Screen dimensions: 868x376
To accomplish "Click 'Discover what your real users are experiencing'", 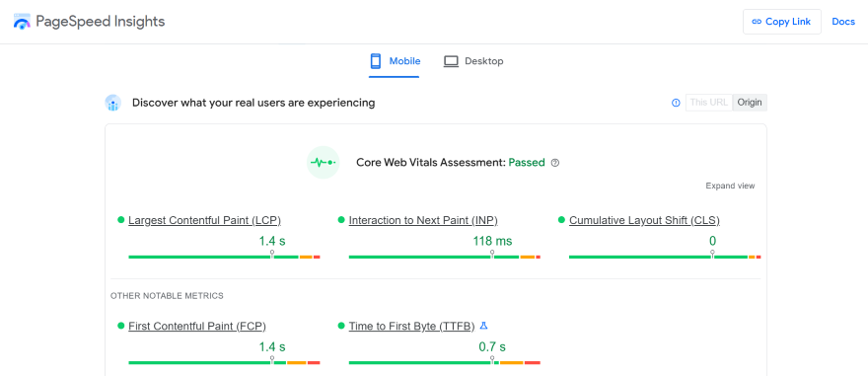I will [x=253, y=103].
